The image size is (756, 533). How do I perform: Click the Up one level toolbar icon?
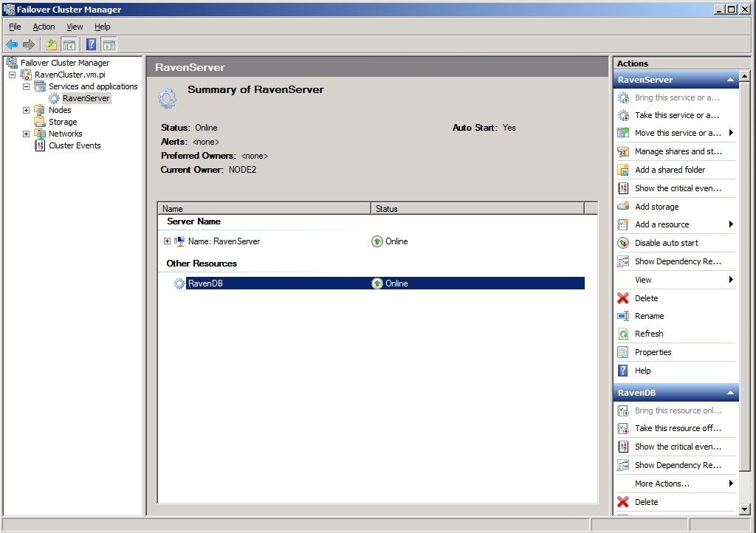pos(51,45)
